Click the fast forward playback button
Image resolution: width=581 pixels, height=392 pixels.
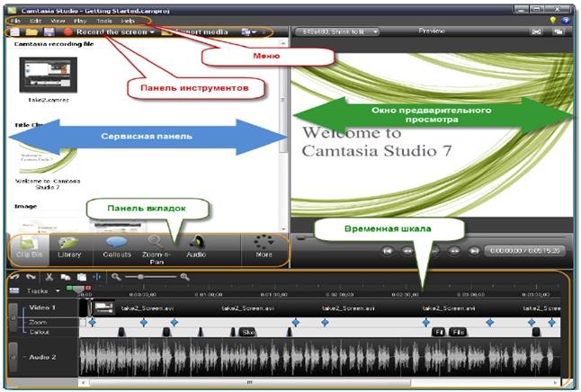pos(454,251)
